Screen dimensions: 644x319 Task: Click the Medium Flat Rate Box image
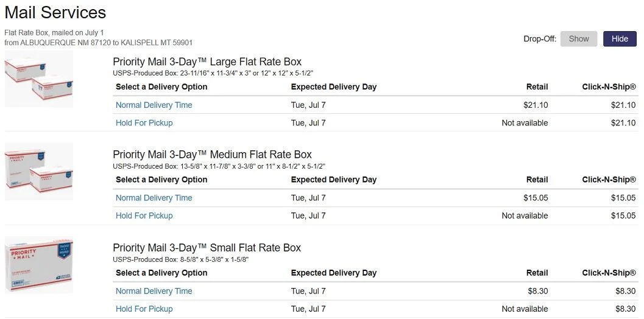39,172
